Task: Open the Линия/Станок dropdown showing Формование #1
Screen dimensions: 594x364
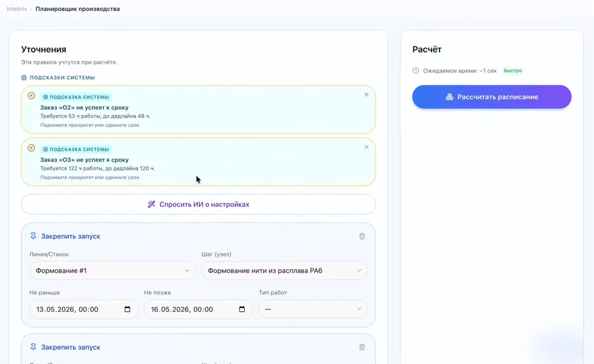Action: pos(112,270)
